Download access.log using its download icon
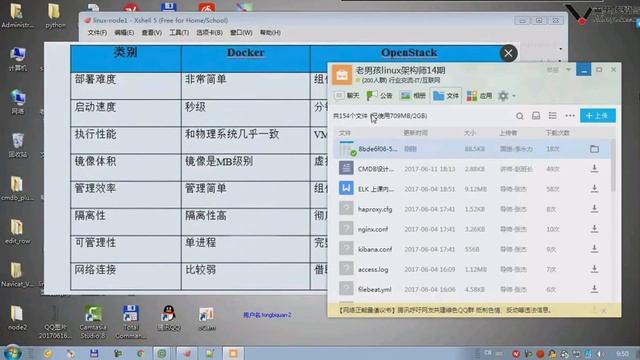 click(594, 269)
